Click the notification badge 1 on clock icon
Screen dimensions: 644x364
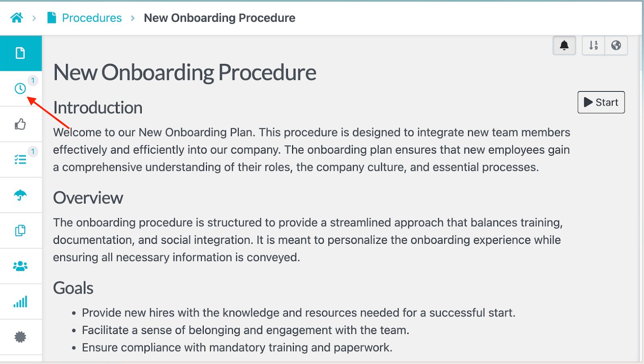click(x=33, y=81)
